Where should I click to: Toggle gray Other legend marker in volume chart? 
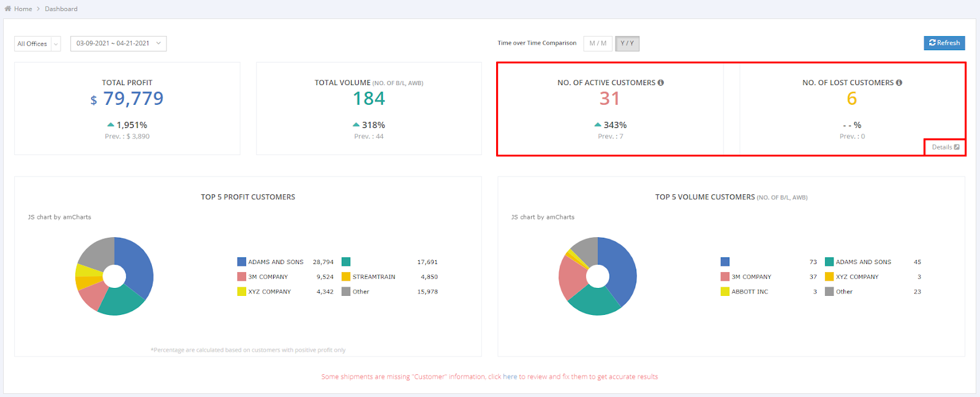click(829, 292)
